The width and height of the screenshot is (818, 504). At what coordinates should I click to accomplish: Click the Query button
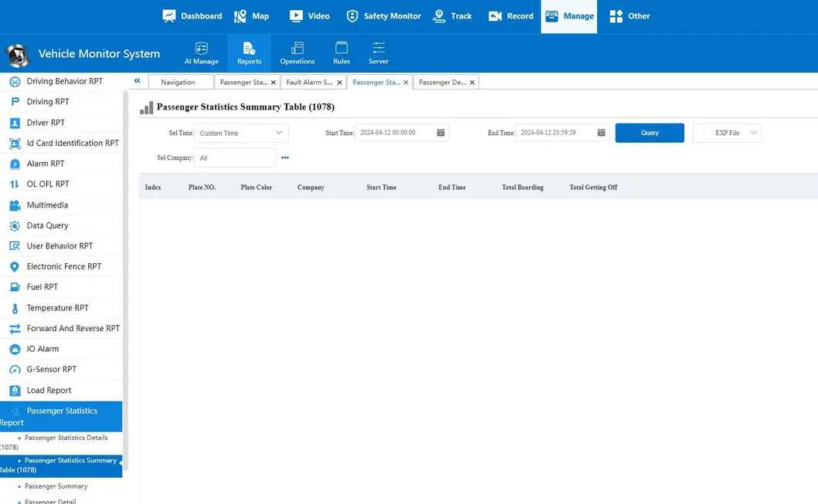pos(649,132)
